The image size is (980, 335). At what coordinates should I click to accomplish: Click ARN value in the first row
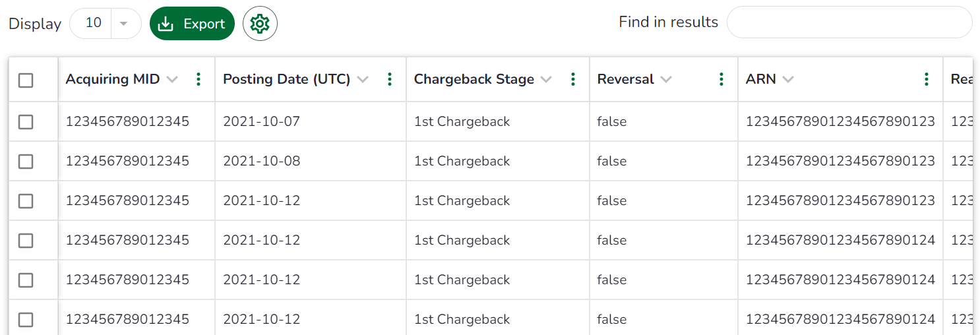[x=840, y=121]
